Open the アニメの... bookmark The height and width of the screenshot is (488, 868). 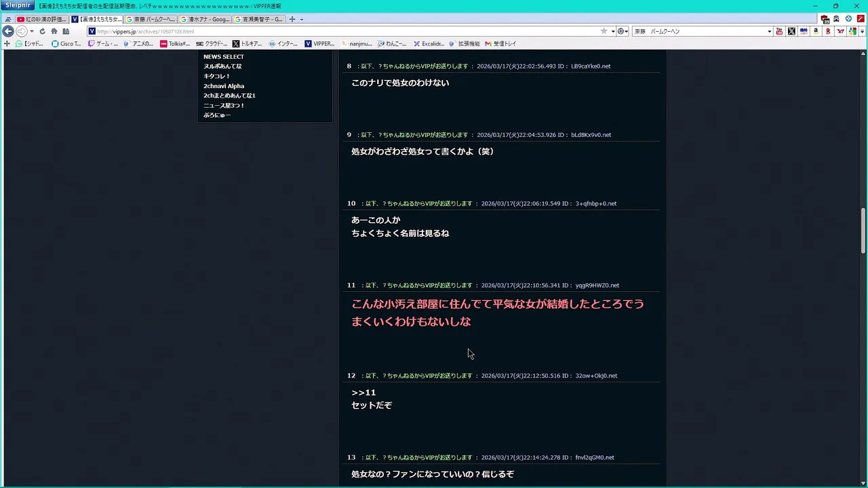139,43
